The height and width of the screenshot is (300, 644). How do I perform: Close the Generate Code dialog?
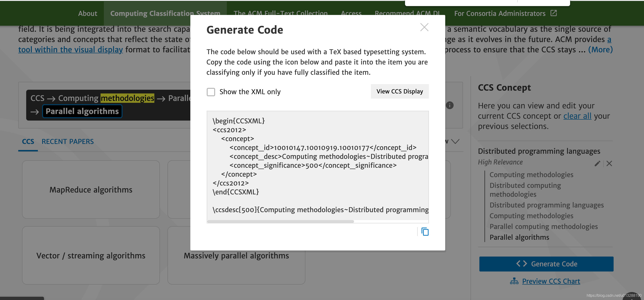[x=424, y=27]
